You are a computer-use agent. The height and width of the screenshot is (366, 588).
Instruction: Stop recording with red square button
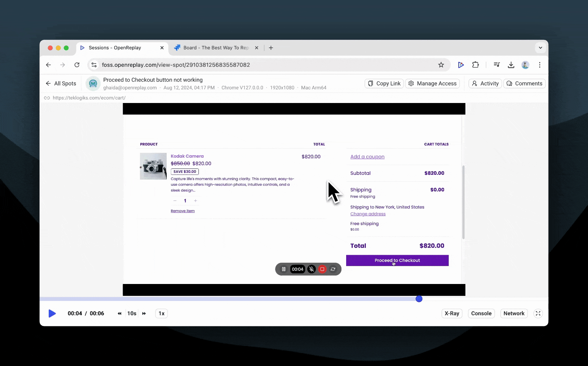point(322,269)
